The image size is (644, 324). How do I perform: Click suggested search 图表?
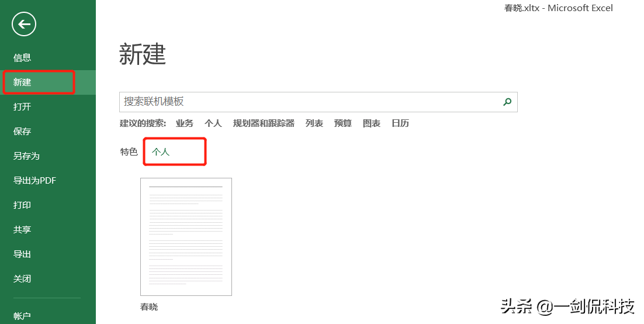(x=372, y=123)
